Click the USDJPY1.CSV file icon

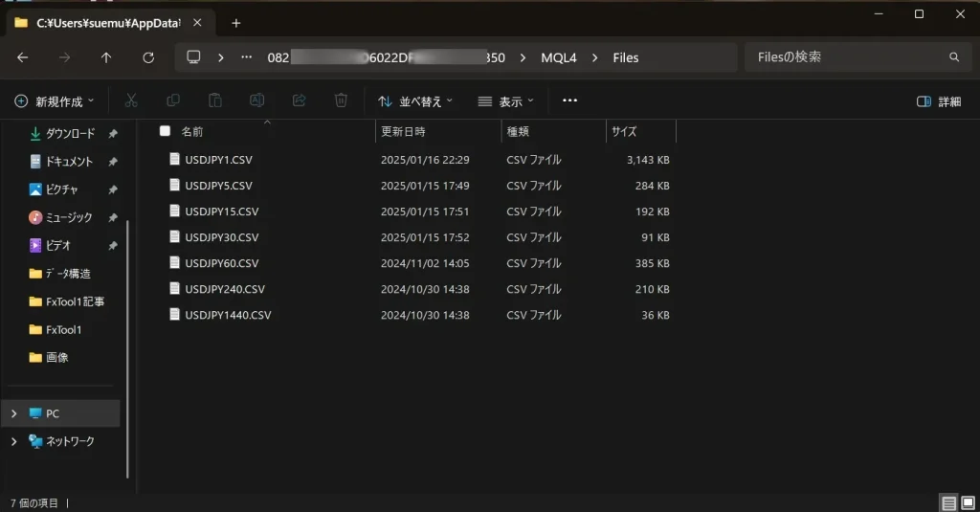pyautogui.click(x=174, y=159)
